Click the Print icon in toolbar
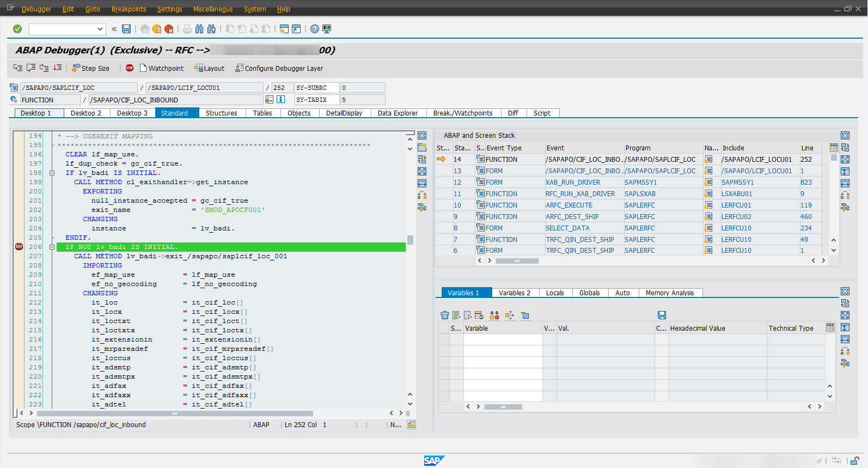 [x=187, y=29]
